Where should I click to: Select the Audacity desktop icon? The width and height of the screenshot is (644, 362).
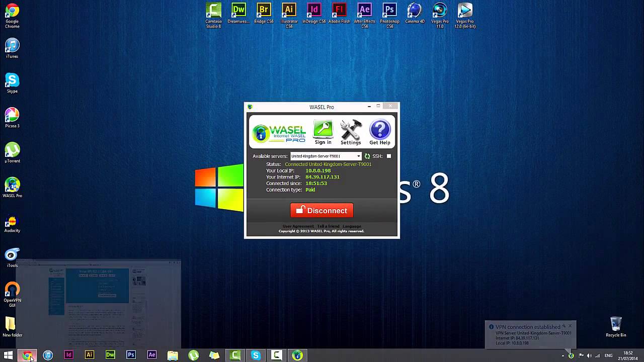point(12,223)
